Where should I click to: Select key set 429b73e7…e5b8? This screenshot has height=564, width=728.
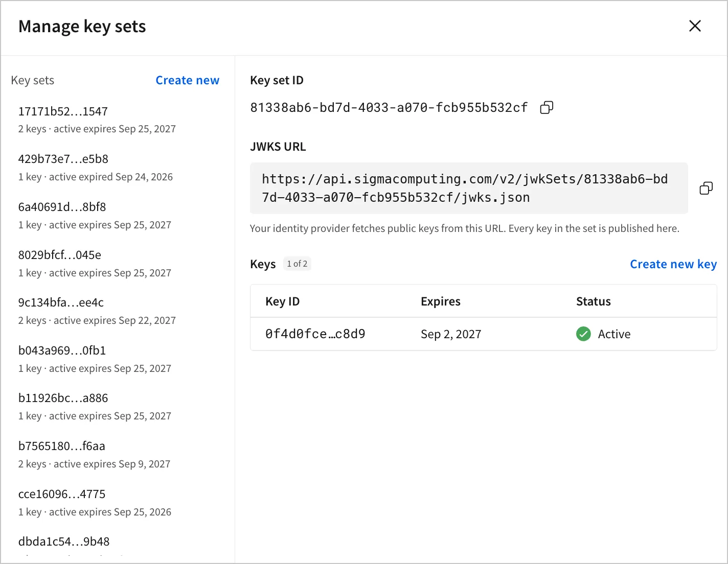118,168
